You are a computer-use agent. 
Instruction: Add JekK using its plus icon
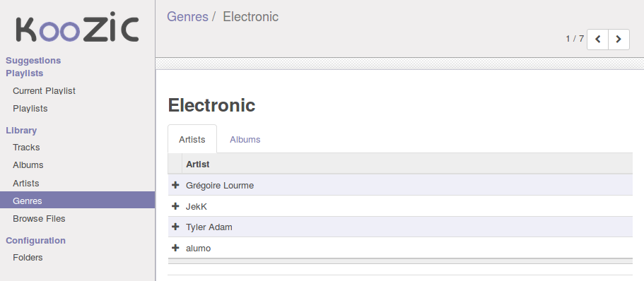click(x=175, y=206)
